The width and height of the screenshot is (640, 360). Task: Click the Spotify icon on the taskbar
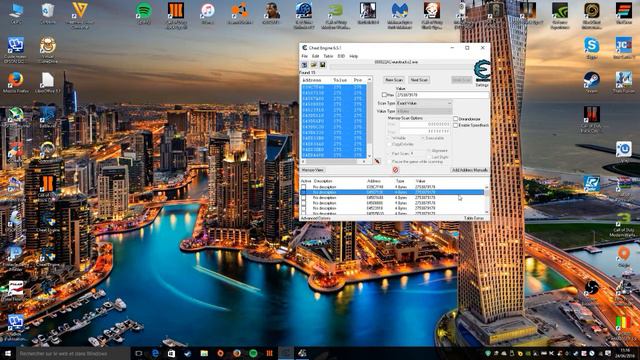point(253,353)
